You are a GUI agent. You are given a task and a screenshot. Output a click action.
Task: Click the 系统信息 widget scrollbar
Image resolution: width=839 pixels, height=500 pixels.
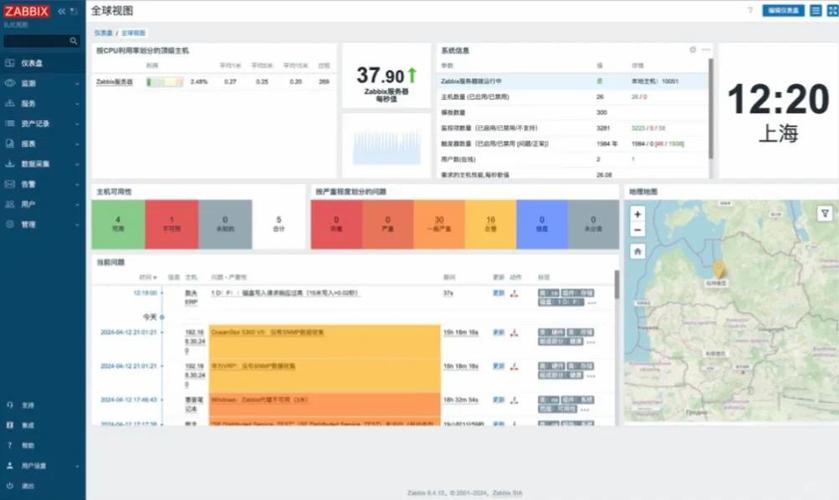tap(711, 109)
